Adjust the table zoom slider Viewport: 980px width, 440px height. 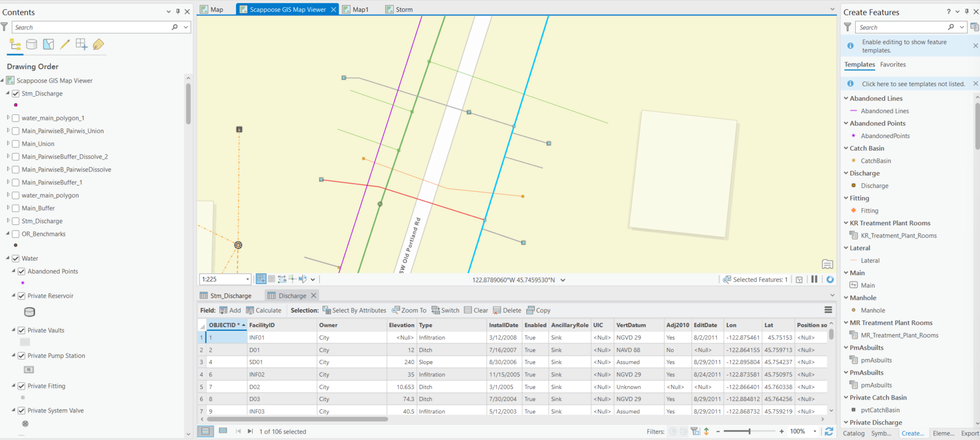pos(749,431)
